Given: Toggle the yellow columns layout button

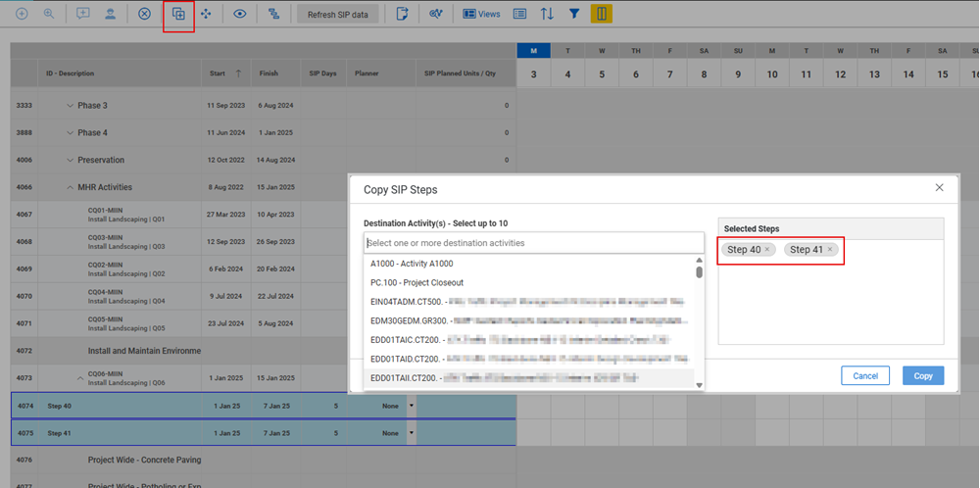Looking at the screenshot, I should click(602, 15).
